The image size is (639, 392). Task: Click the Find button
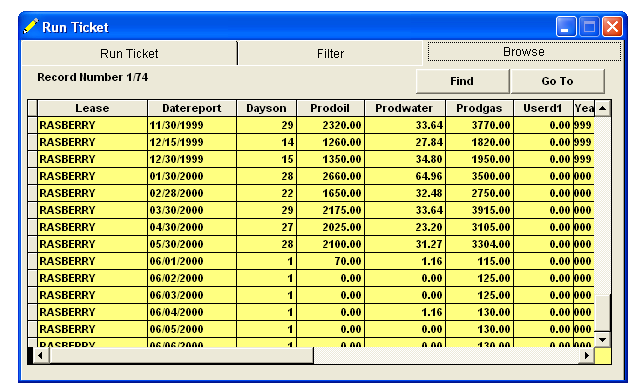[x=462, y=81]
